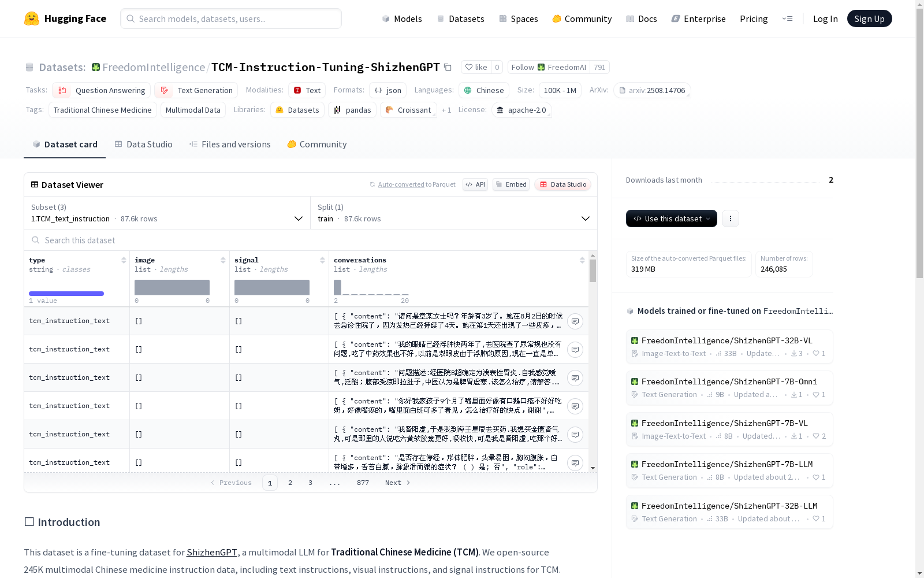924x578 pixels.
Task: Open the Files and versions tab
Action: pos(230,144)
